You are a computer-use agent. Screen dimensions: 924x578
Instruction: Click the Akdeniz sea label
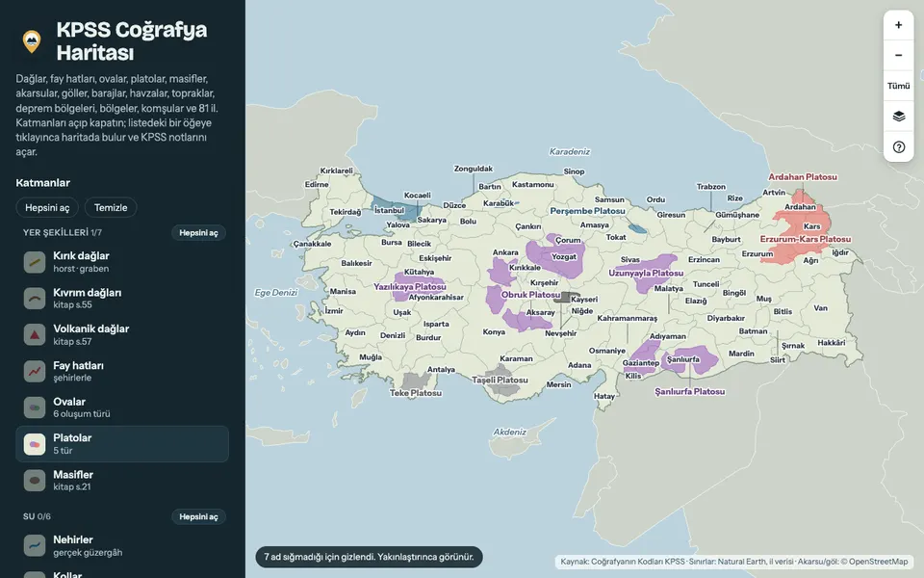click(x=510, y=432)
